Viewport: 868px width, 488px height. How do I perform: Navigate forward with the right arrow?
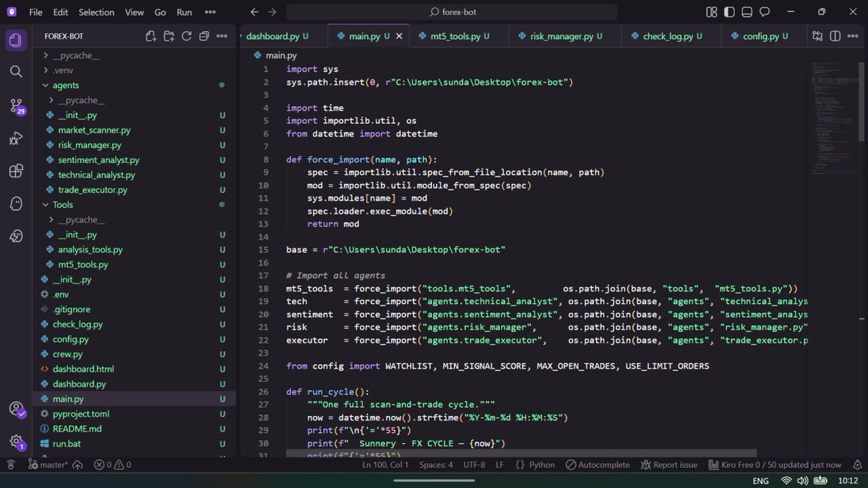click(272, 12)
